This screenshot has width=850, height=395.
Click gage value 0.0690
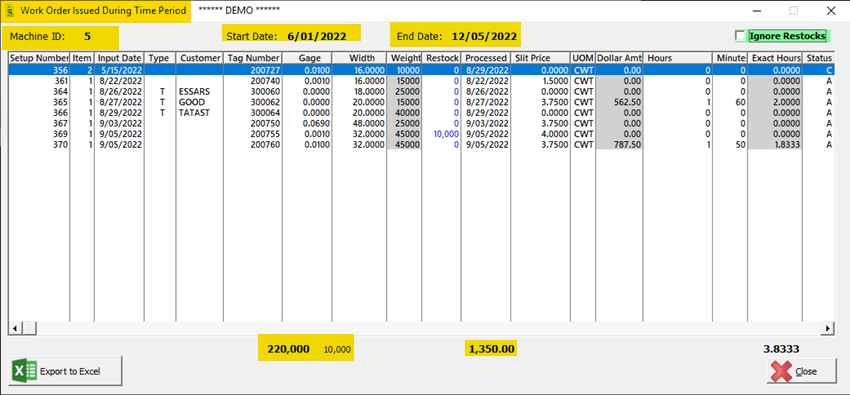tap(317, 124)
